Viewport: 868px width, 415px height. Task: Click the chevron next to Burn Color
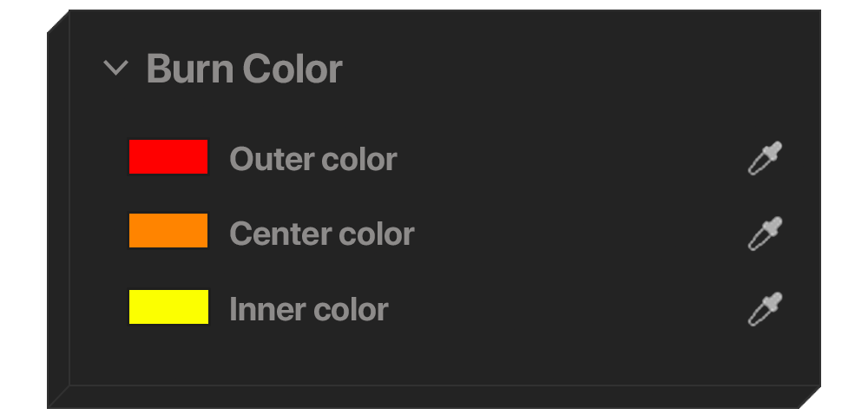(115, 68)
